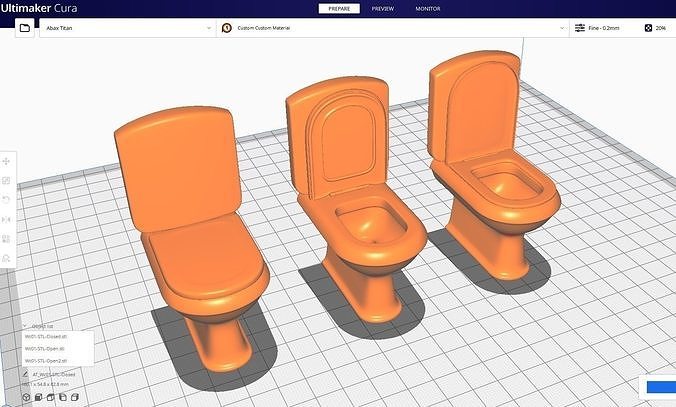676x407 pixels.
Task: Switch to left side view camera icon
Action: point(63,397)
